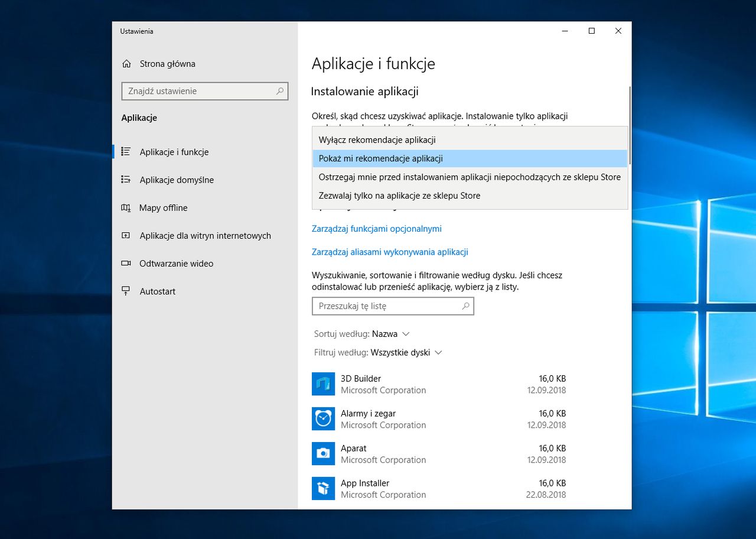
Task: Click the magnifier icon in Znajdź ustawienie
Action: pos(280,91)
